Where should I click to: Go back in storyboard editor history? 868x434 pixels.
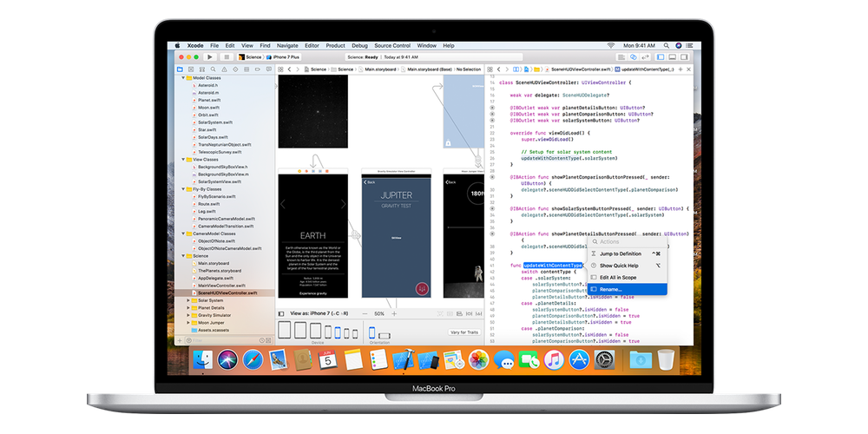290,69
